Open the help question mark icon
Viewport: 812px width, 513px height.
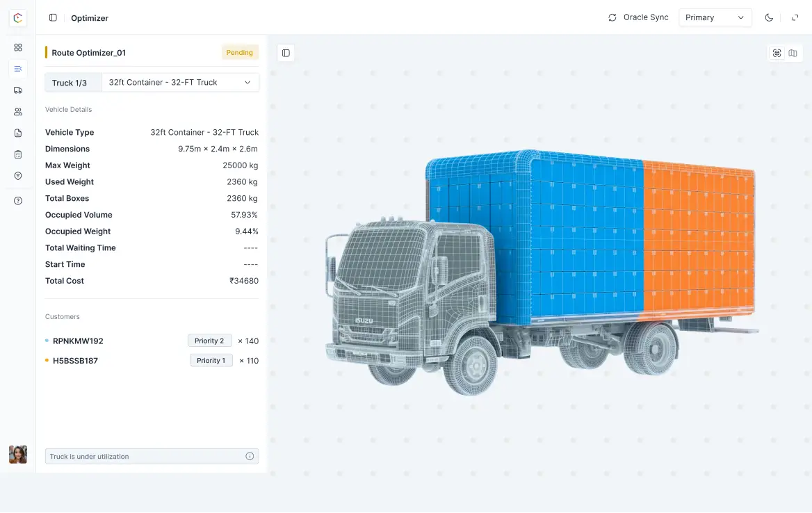click(x=18, y=201)
